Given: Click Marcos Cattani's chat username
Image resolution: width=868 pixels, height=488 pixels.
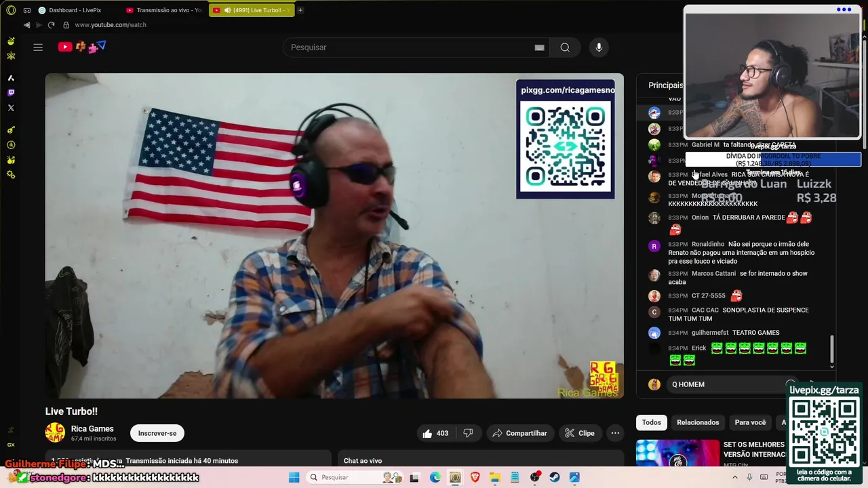Looking at the screenshot, I should click(713, 273).
